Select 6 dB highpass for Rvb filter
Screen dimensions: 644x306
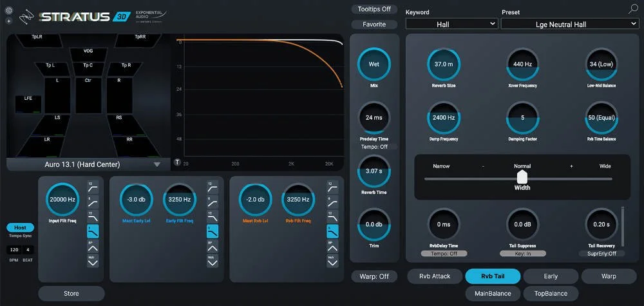tap(333, 201)
